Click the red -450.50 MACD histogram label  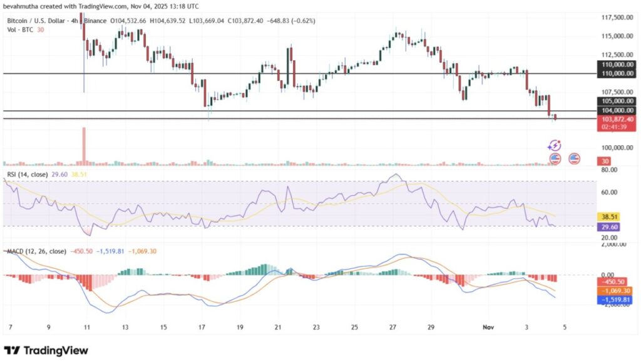(611, 281)
